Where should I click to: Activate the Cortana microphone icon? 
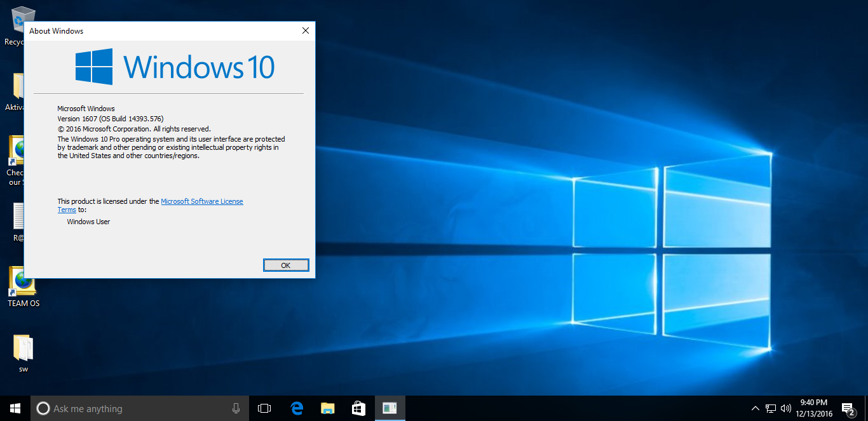pos(236,408)
